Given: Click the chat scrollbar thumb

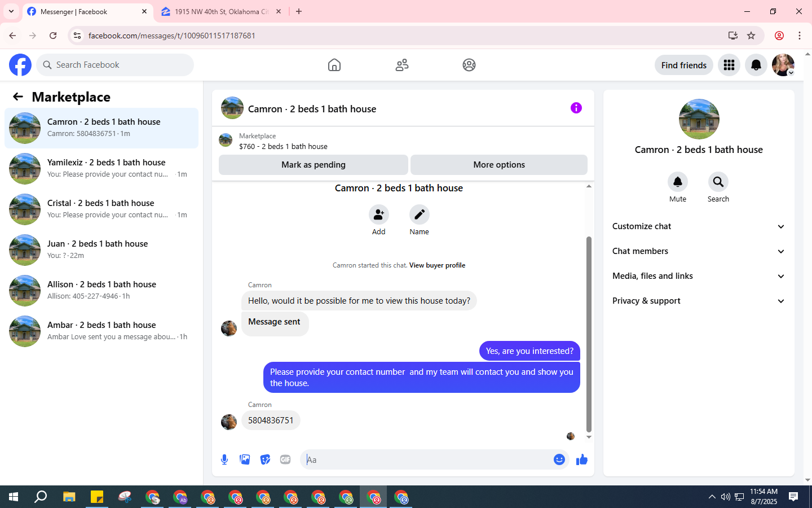Looking at the screenshot, I should pos(589,334).
